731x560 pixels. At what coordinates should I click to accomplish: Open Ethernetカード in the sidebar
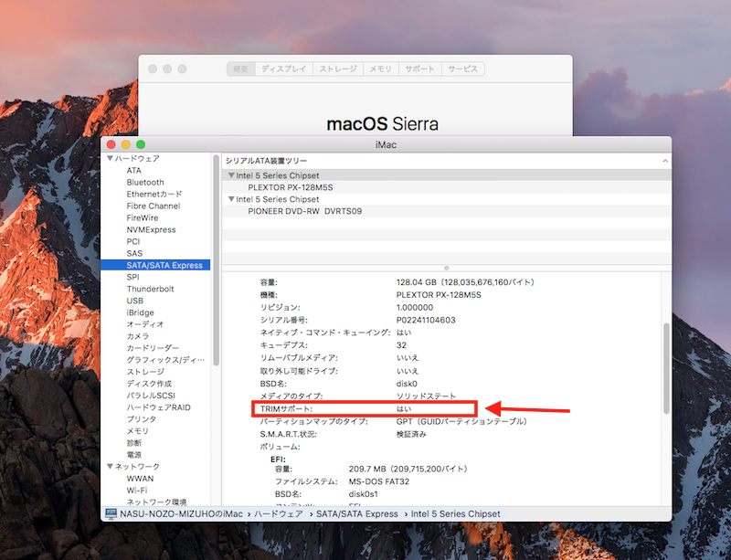coord(154,194)
